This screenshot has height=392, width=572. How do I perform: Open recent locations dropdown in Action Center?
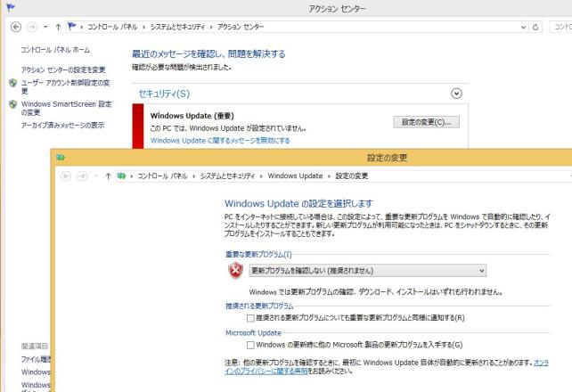[x=45, y=27]
